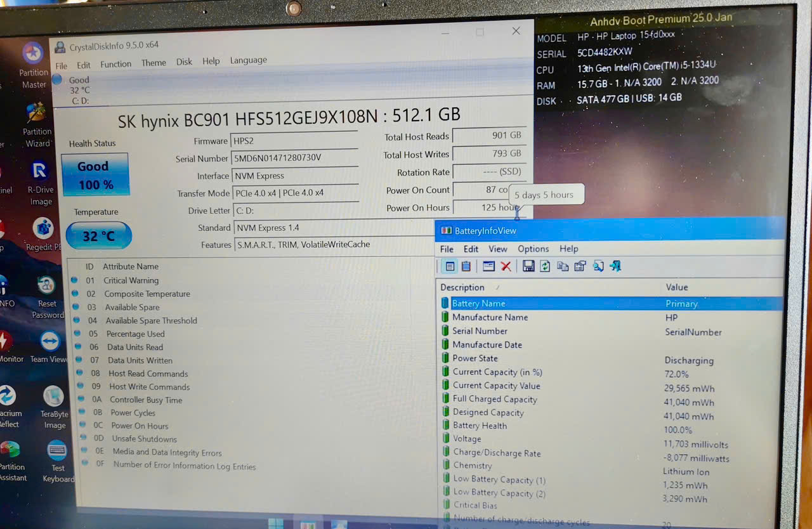The width and height of the screenshot is (812, 529).
Task: Click the 32 °C temperature button
Action: point(98,236)
